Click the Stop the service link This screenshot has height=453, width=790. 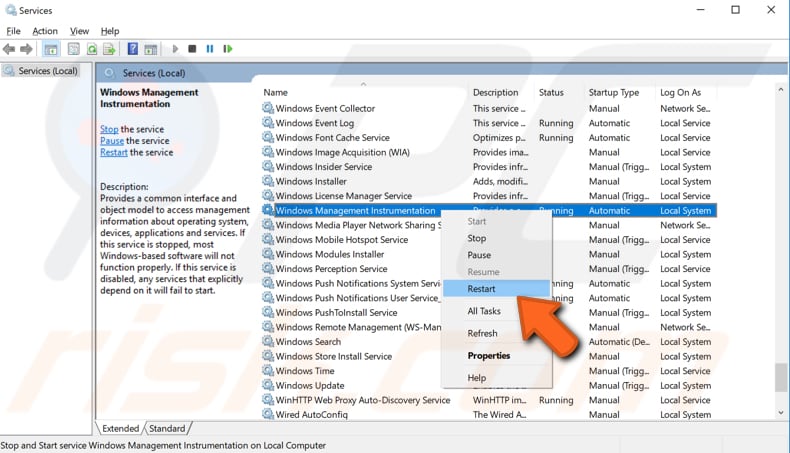pos(109,129)
